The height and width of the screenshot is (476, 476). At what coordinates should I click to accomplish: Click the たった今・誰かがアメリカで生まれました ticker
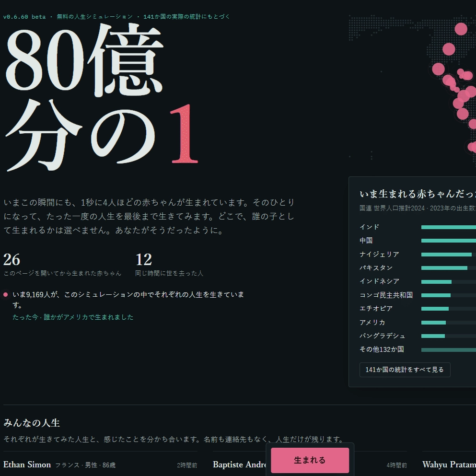click(73, 317)
